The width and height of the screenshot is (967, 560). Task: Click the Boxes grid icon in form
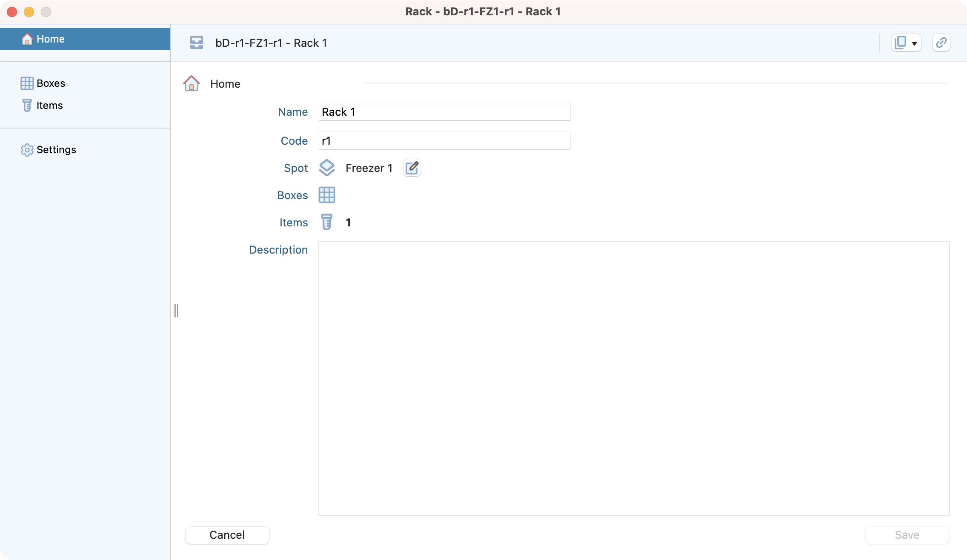click(327, 195)
